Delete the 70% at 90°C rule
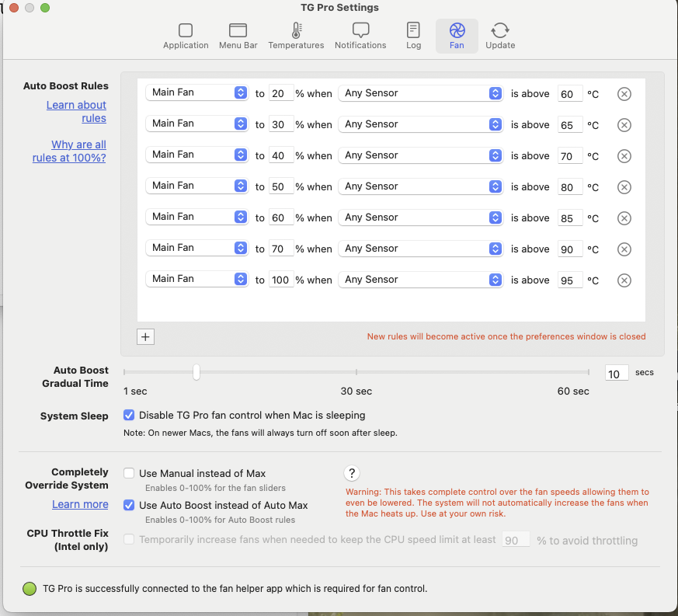Image resolution: width=678 pixels, height=616 pixels. 624,249
